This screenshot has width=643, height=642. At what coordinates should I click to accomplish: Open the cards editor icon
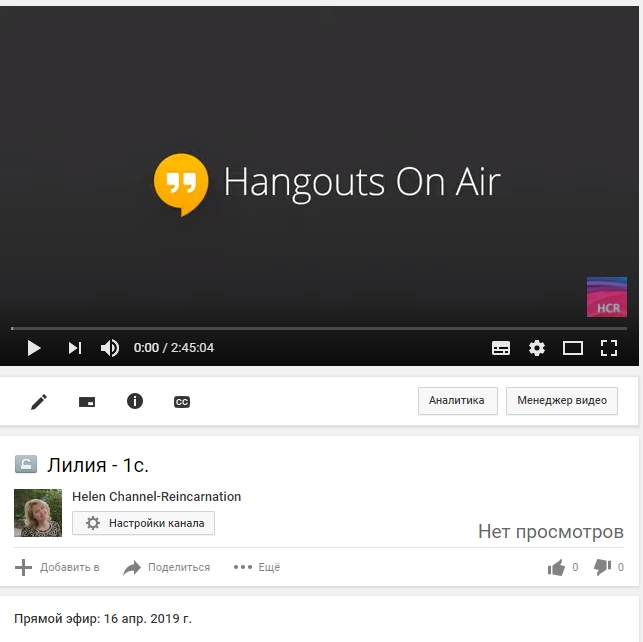(x=87, y=402)
